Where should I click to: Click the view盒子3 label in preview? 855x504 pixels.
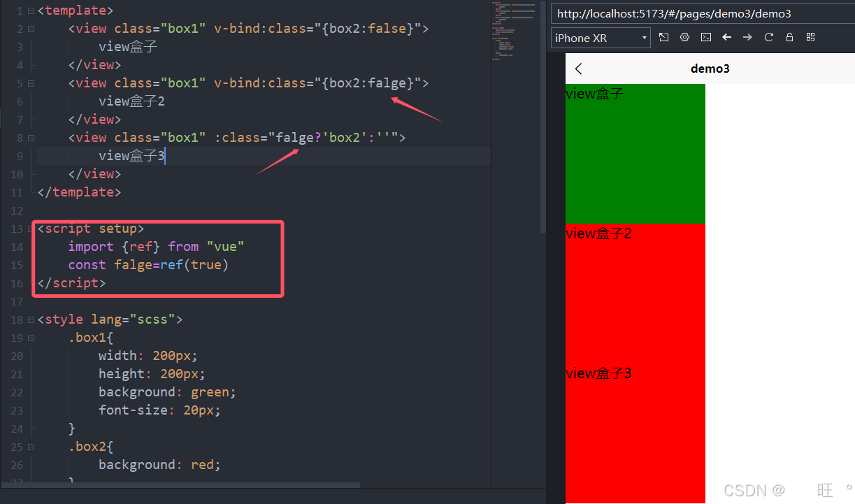598,373
